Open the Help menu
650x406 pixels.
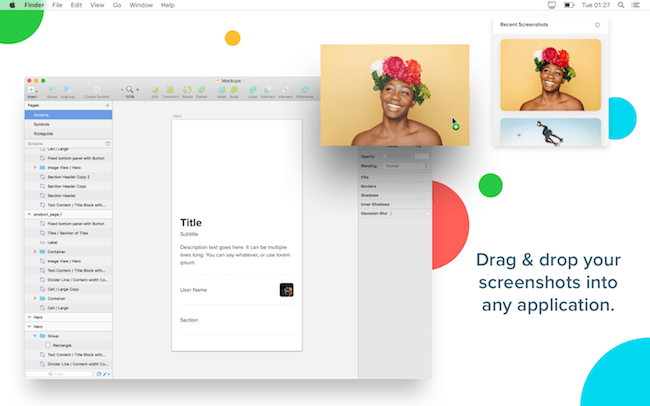168,5
